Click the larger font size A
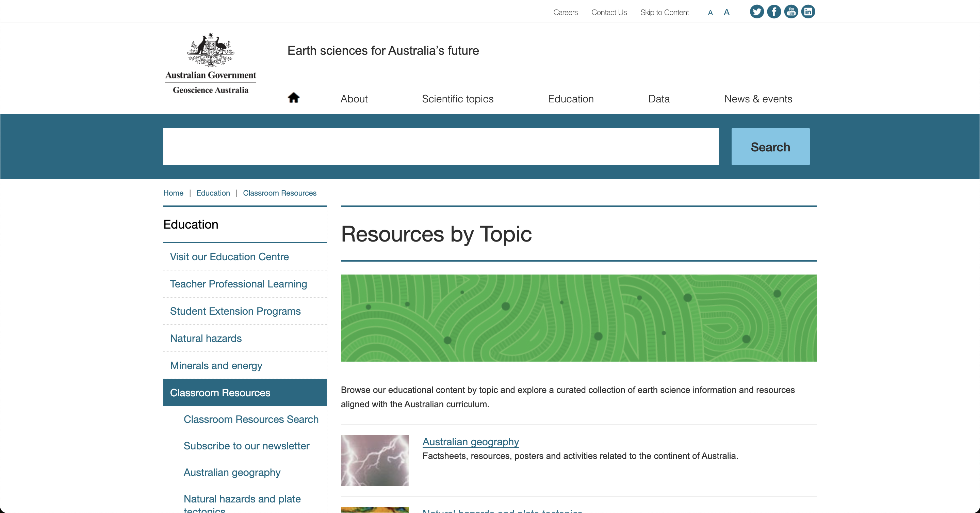The image size is (980, 513). [x=726, y=13]
